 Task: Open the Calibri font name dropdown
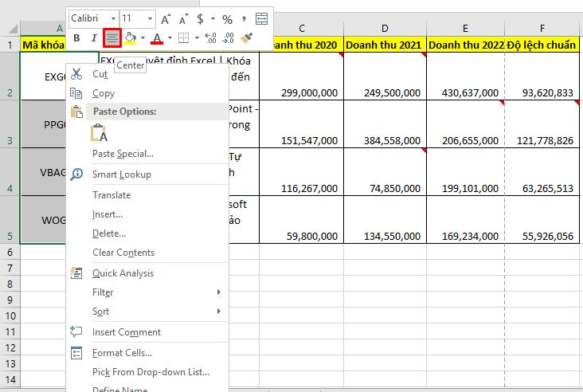click(x=112, y=18)
